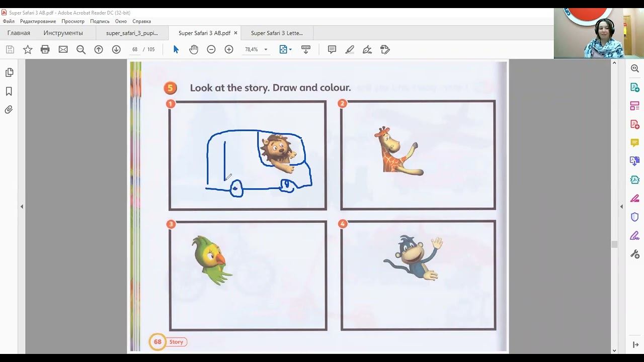Open the Справка menu

[x=141, y=21]
